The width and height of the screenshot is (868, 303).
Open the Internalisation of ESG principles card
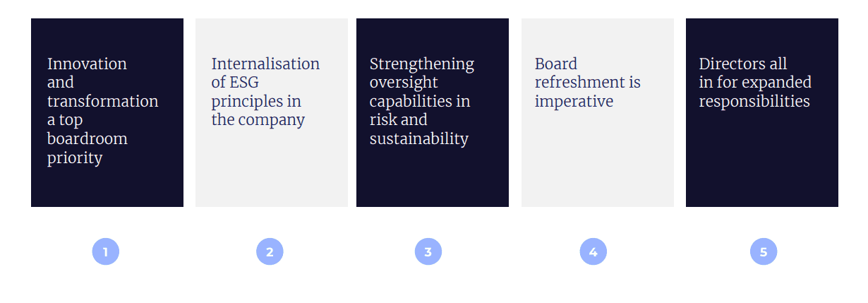coord(272,170)
